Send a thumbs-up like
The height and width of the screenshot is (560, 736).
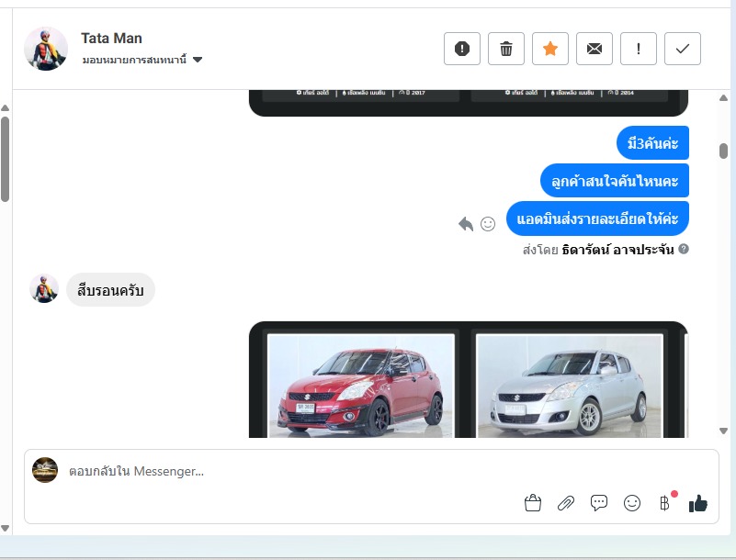[x=698, y=504]
